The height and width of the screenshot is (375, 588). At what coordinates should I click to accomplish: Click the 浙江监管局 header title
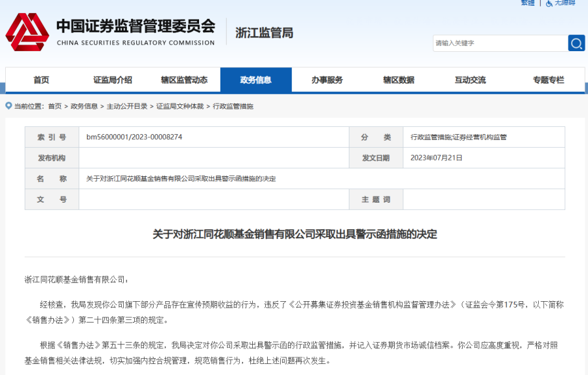[x=265, y=33]
